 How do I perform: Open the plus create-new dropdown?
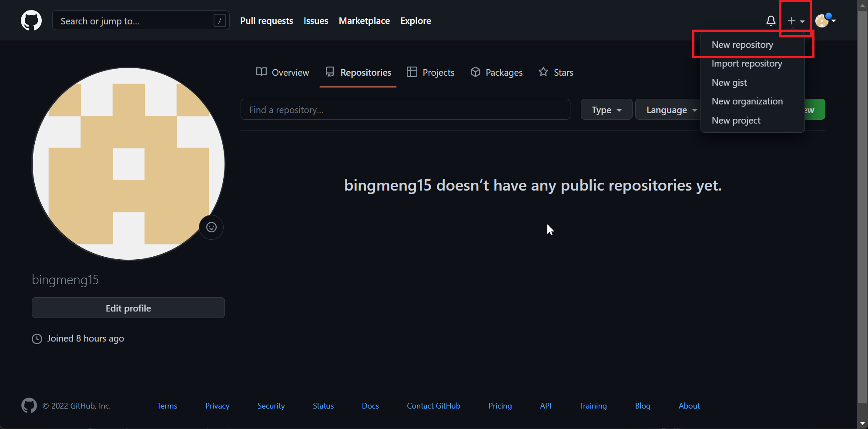796,21
